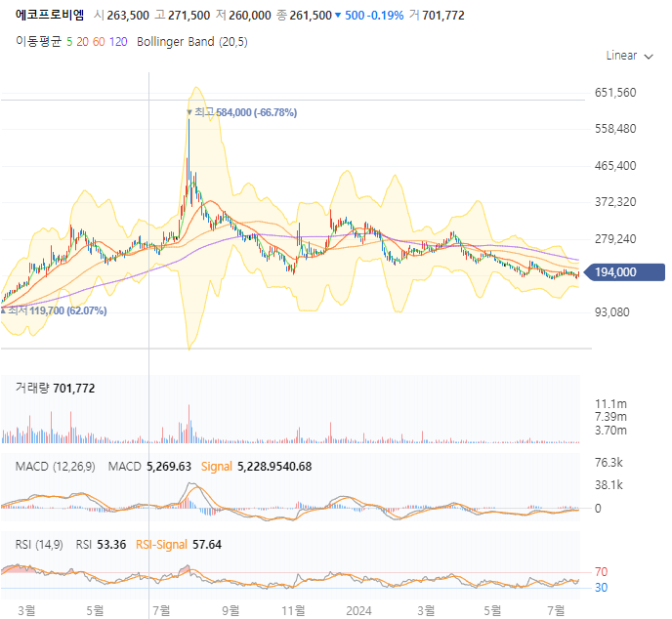This screenshot has height=619, width=672.
Task: Click the 279,240 price axis label
Action: tap(615, 238)
